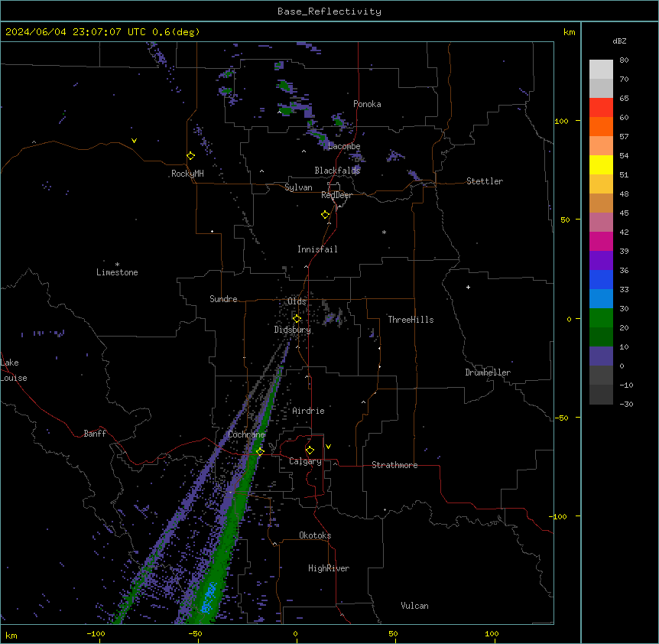Click the Strathmore town label
Image resolution: width=659 pixels, height=644 pixels.
point(394,465)
